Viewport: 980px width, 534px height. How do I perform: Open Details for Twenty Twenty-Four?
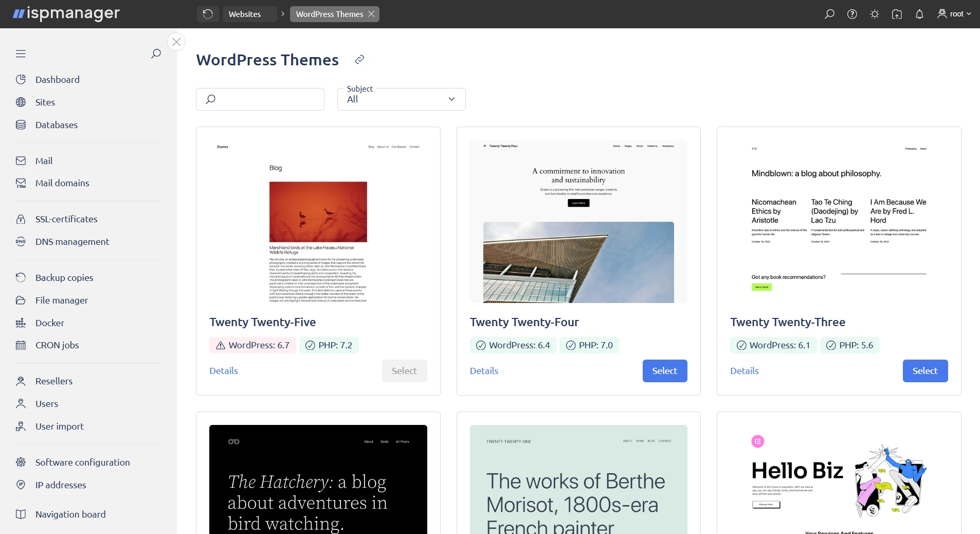click(x=484, y=371)
